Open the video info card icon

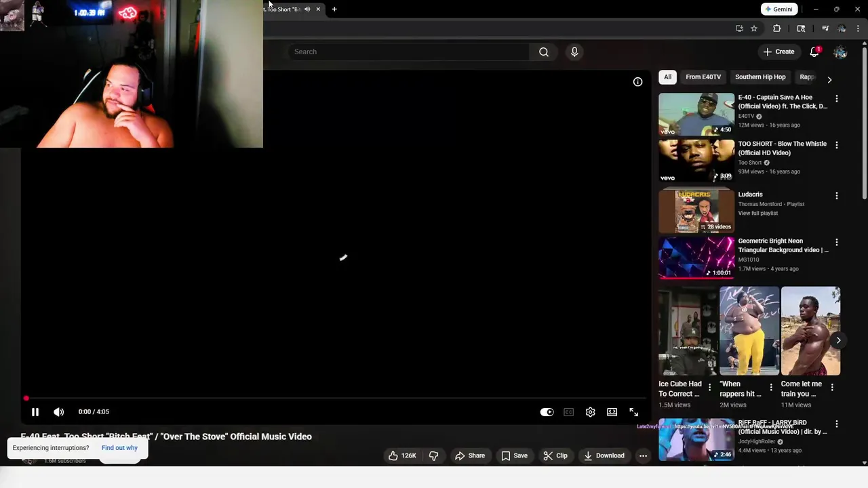(637, 81)
